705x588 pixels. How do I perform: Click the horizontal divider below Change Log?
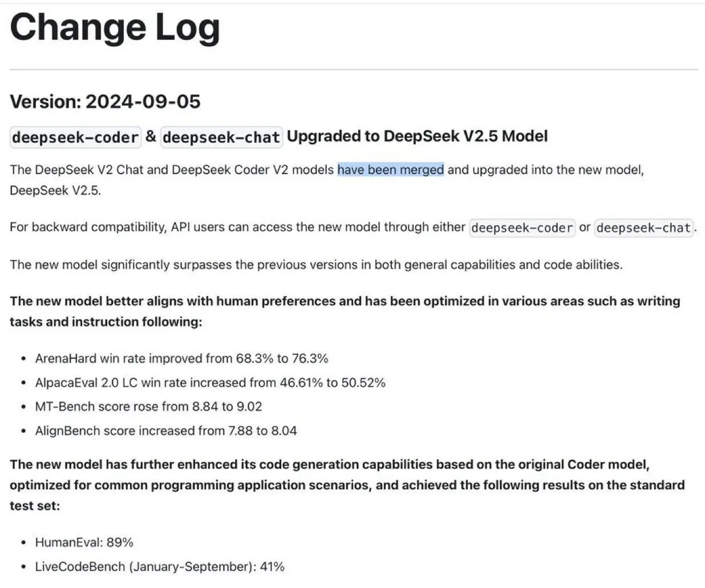tap(354, 70)
